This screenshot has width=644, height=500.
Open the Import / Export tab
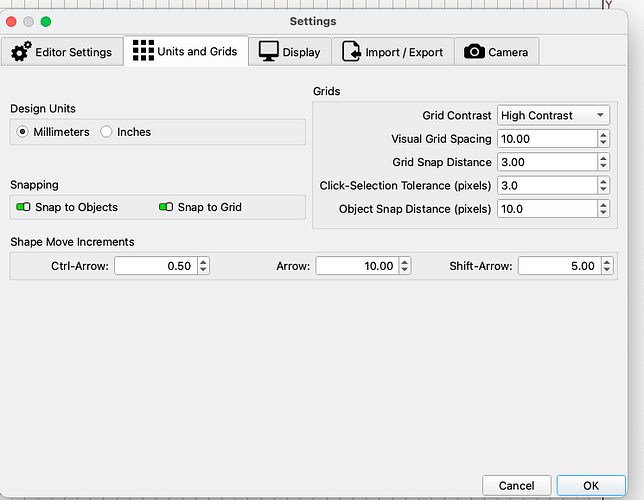[x=392, y=52]
